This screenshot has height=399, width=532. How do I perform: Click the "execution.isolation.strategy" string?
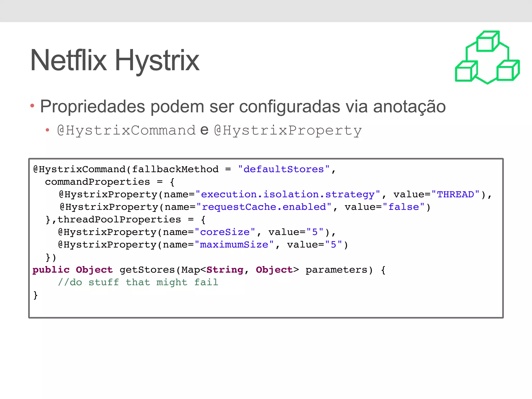pos(288,194)
